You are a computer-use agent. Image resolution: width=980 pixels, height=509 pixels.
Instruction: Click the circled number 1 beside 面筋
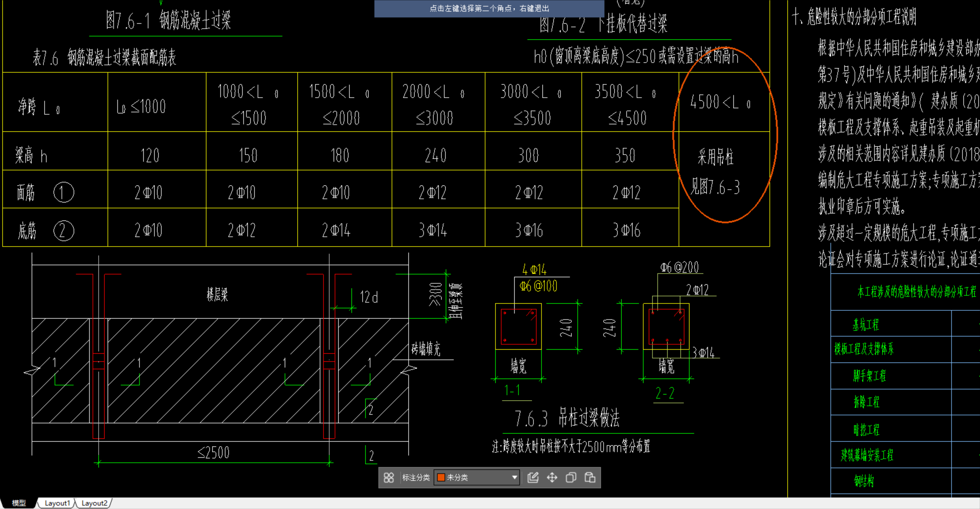pyautogui.click(x=64, y=192)
